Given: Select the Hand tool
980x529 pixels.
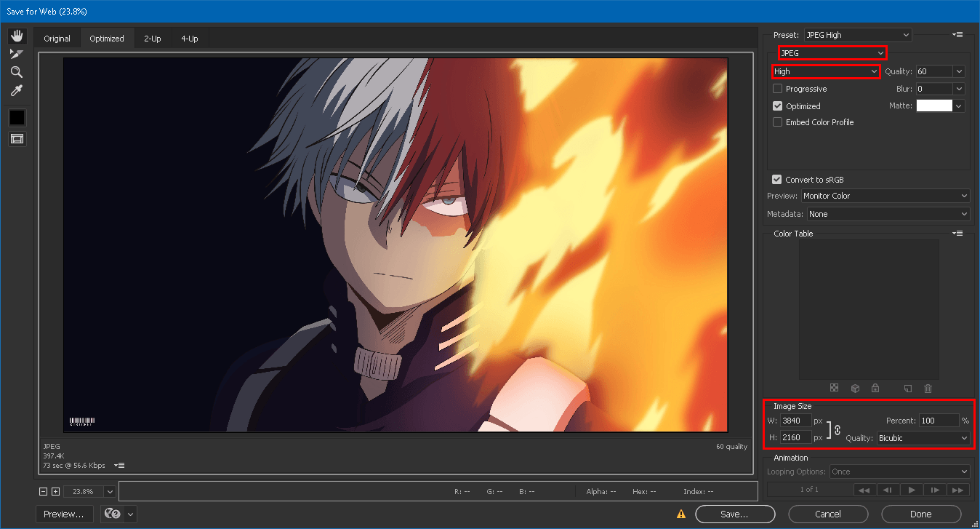Looking at the screenshot, I should point(17,36).
